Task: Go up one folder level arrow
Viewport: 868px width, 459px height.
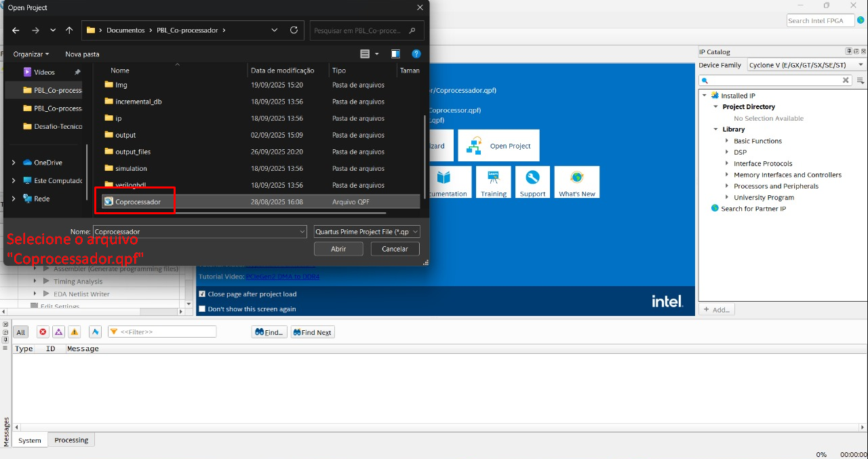Action: [69, 31]
